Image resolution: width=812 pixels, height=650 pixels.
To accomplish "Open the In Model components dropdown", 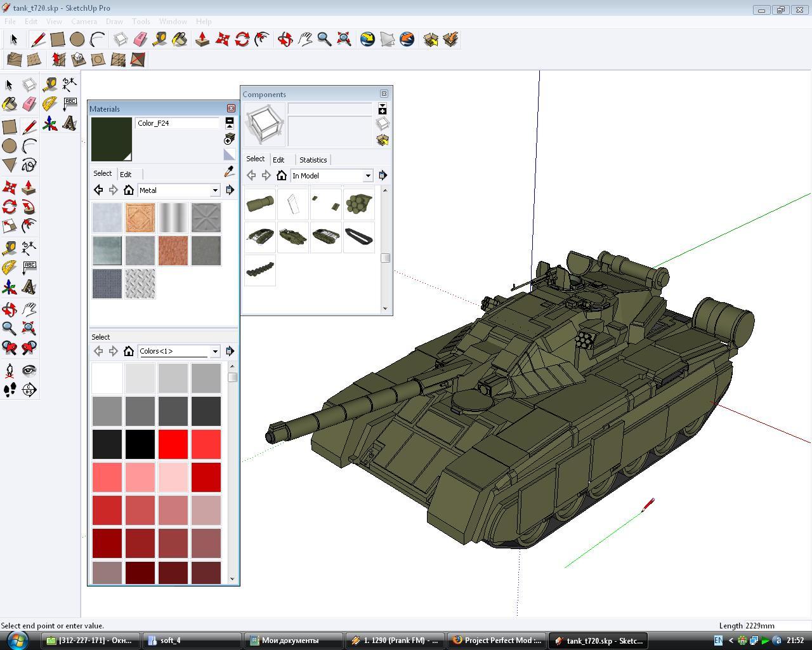I will coord(367,176).
